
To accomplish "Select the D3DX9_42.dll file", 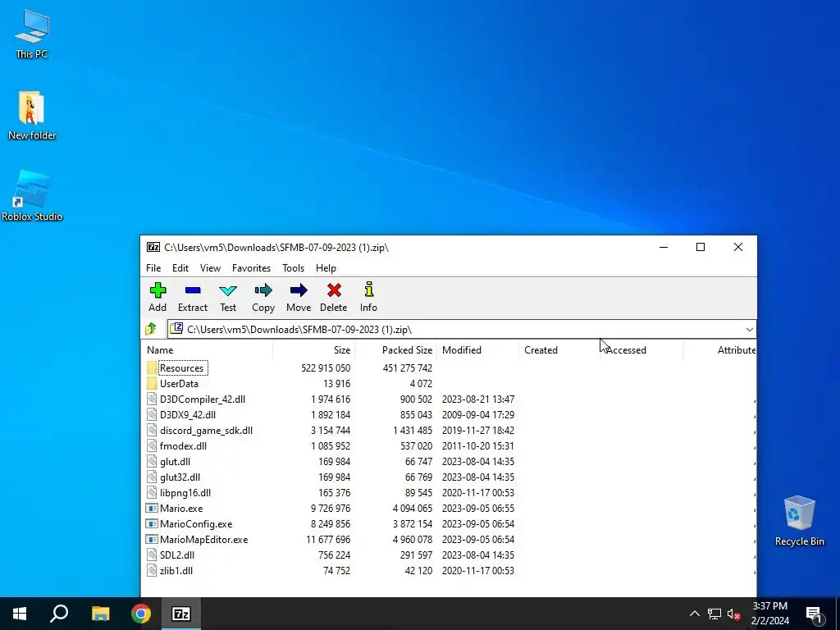I will pyautogui.click(x=188, y=414).
